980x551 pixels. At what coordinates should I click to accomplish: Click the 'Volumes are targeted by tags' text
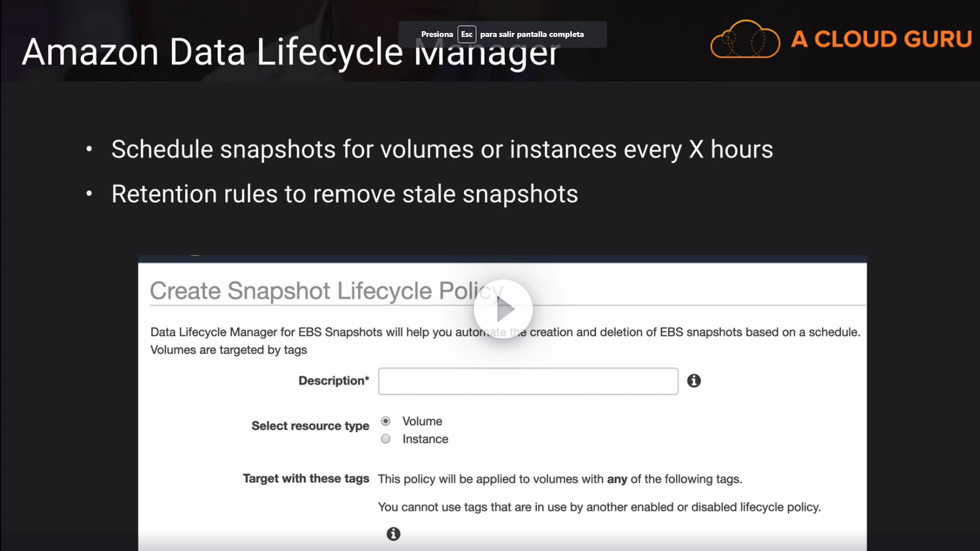click(229, 350)
